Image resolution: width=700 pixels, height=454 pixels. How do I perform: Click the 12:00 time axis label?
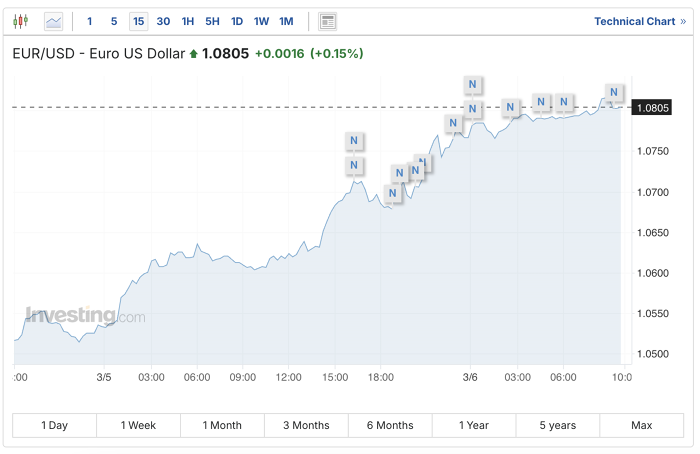click(x=288, y=377)
